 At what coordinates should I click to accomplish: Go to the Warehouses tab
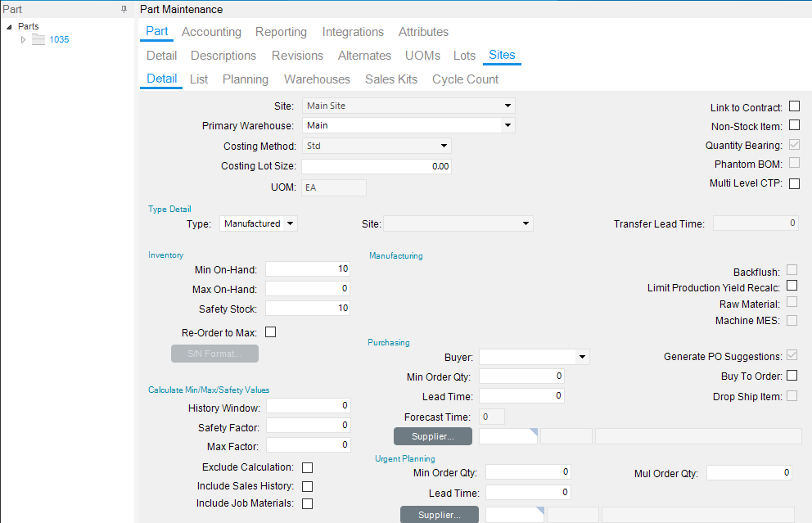point(317,79)
